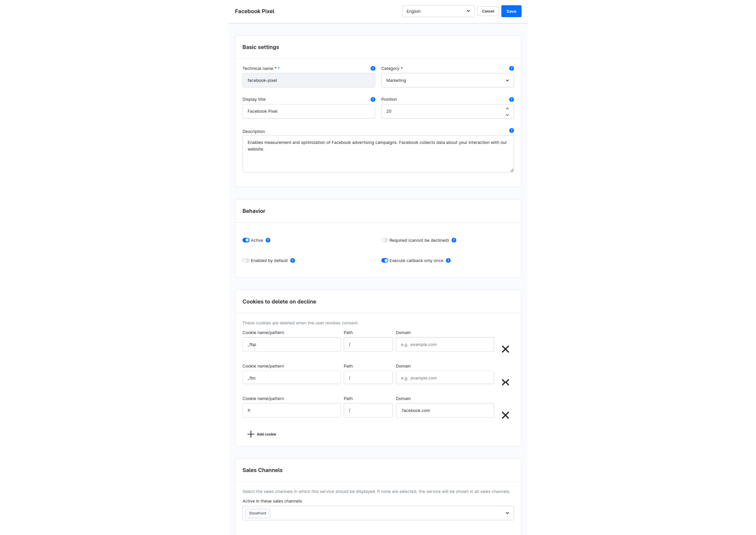
Task: Click the help icon beside Required
Action: 454,240
